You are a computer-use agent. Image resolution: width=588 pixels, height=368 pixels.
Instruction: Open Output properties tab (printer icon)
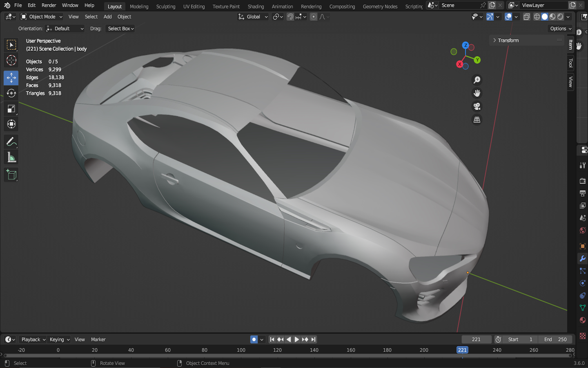[x=583, y=193]
